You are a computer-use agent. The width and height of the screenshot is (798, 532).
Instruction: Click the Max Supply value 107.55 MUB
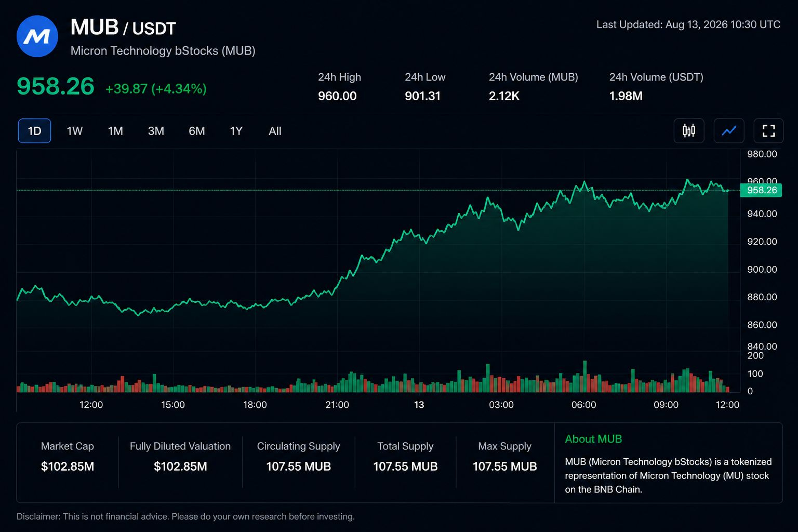click(x=505, y=467)
